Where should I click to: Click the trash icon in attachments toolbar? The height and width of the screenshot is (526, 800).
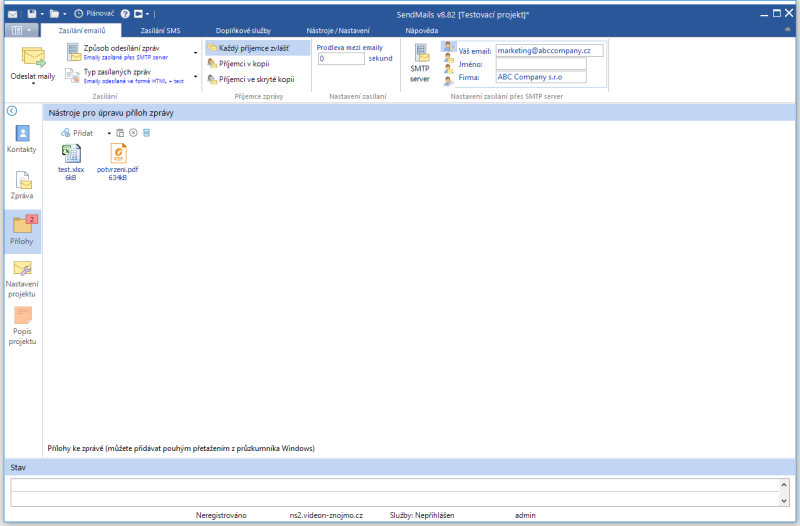pyautogui.click(x=146, y=132)
